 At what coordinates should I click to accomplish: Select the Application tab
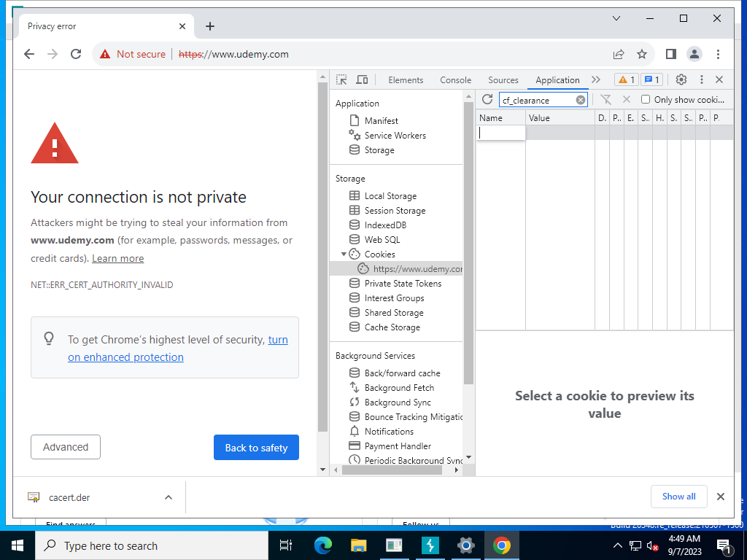pyautogui.click(x=557, y=80)
